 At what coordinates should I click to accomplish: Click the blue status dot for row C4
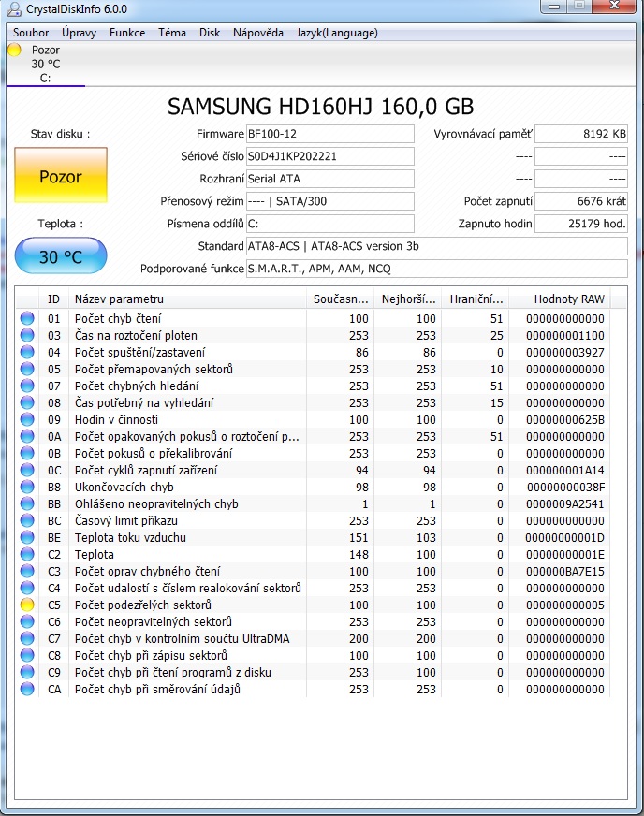coord(27,588)
